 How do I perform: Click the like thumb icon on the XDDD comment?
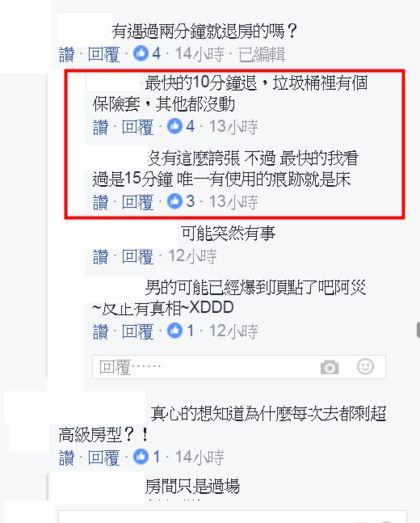pos(174,331)
